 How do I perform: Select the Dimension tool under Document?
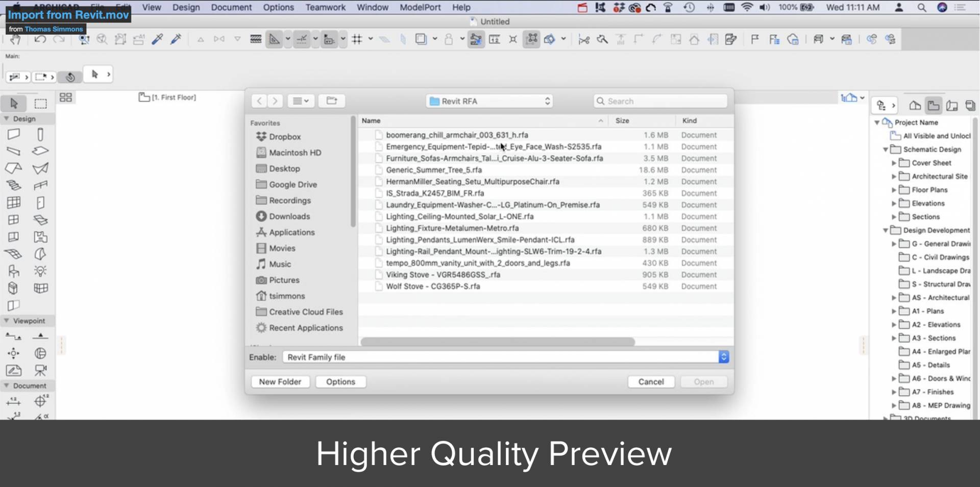[14, 402]
